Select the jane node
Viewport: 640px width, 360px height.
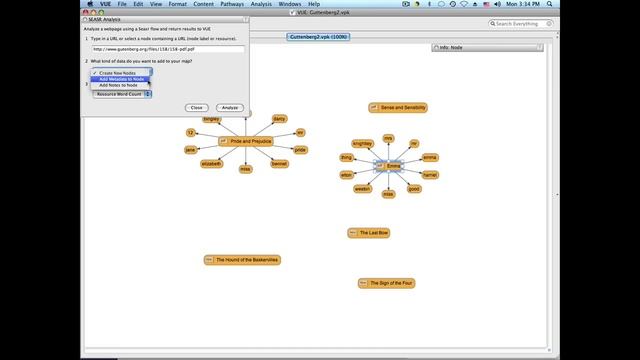click(191, 150)
